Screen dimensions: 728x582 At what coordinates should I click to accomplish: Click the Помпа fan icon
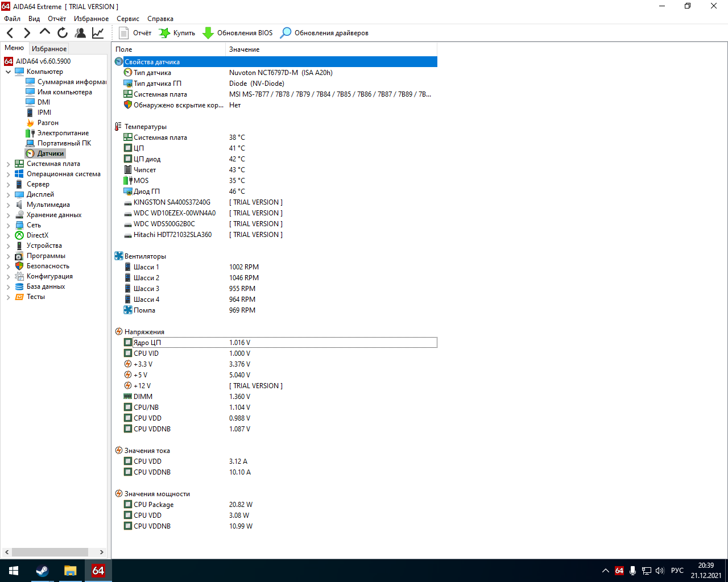[x=128, y=310]
